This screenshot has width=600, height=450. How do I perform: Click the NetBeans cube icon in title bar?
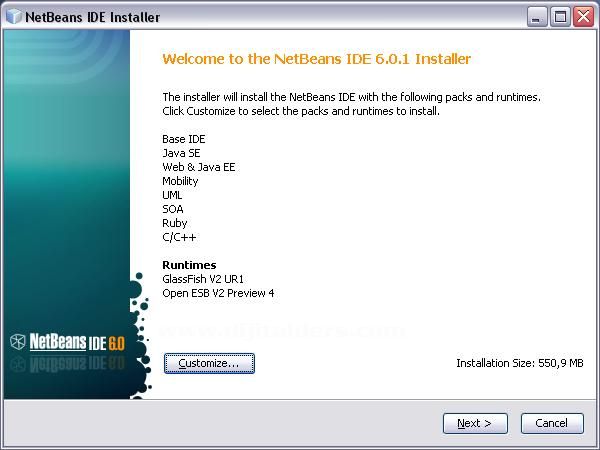tap(14, 16)
